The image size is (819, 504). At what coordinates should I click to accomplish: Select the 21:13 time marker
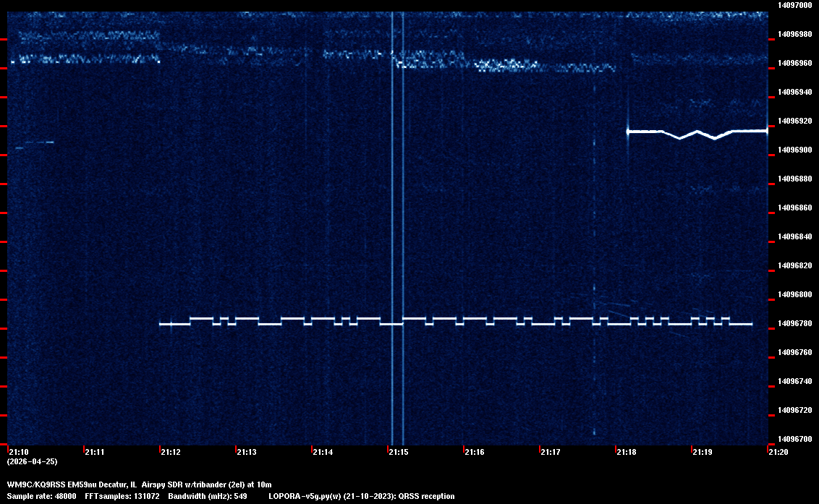coord(247,452)
